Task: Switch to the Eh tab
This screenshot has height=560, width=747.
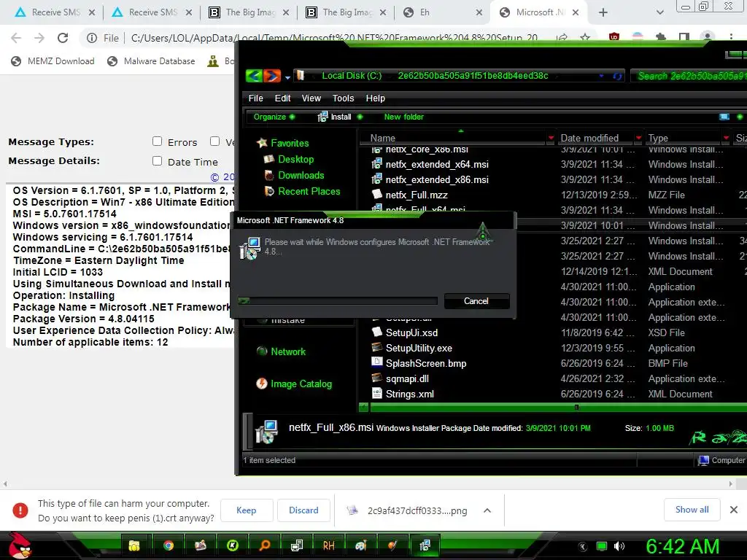Action: click(443, 12)
